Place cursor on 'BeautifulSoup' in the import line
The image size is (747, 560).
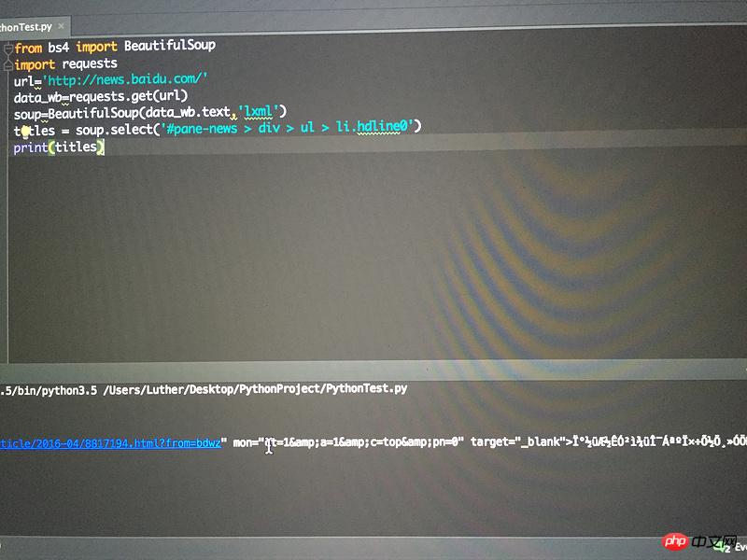170,45
